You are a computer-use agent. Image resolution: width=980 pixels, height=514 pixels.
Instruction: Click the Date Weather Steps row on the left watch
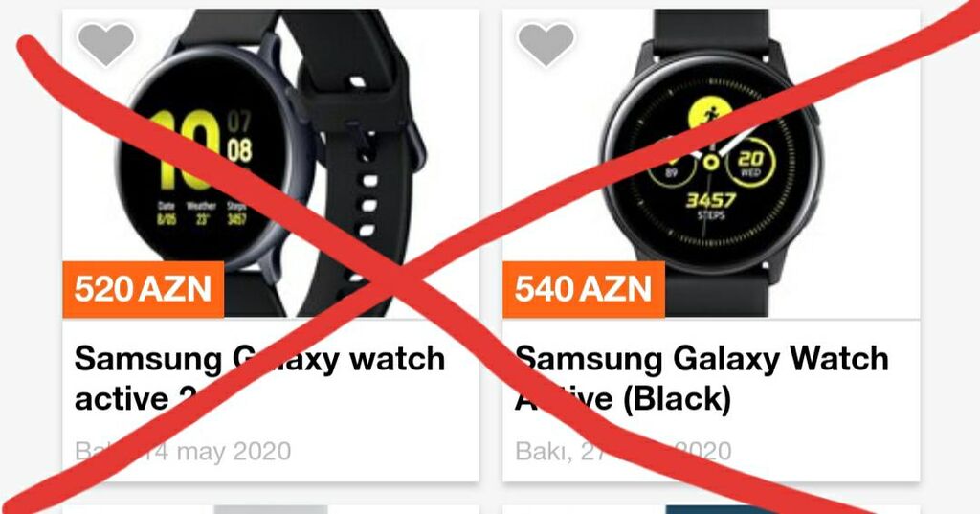click(202, 212)
